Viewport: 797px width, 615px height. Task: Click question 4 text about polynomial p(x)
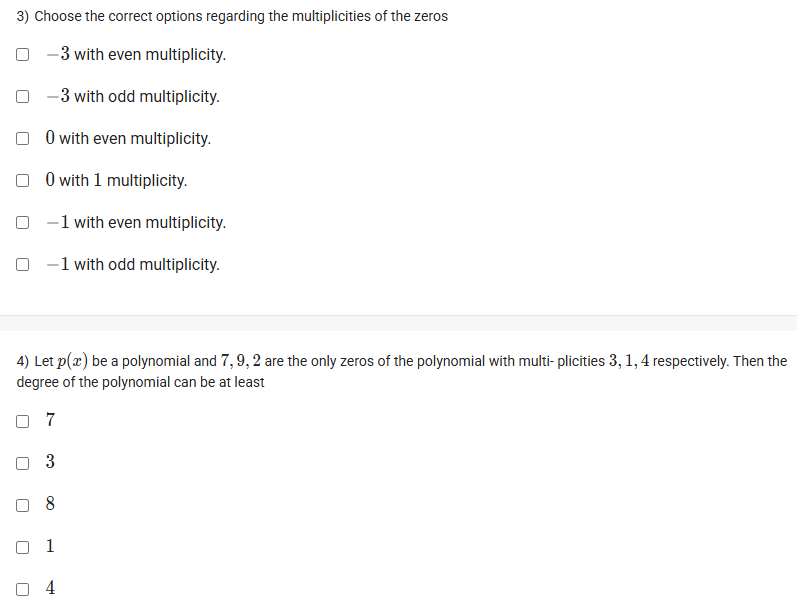point(402,371)
